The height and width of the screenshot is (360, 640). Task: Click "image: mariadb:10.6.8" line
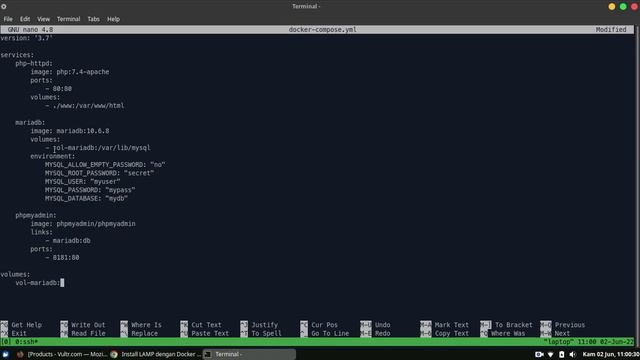[70, 131]
